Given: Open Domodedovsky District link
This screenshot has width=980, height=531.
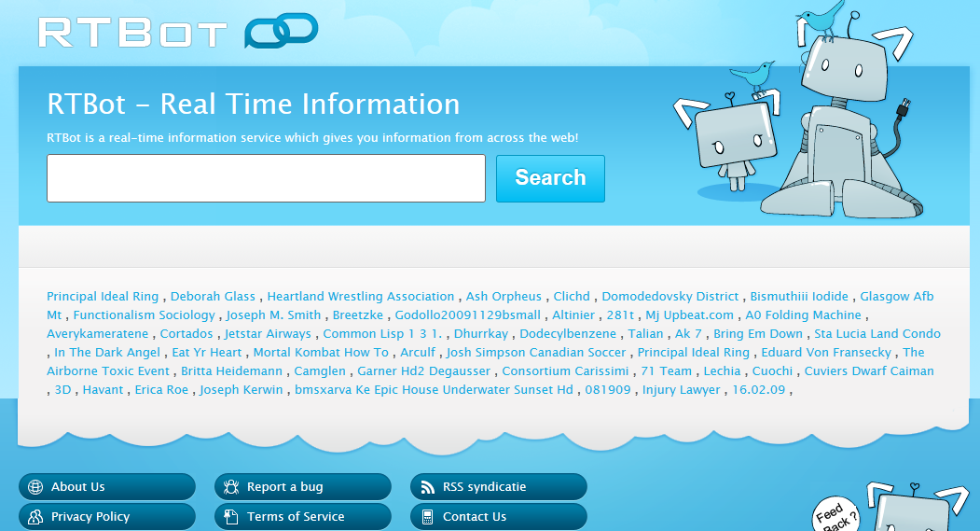Looking at the screenshot, I should pos(670,297).
